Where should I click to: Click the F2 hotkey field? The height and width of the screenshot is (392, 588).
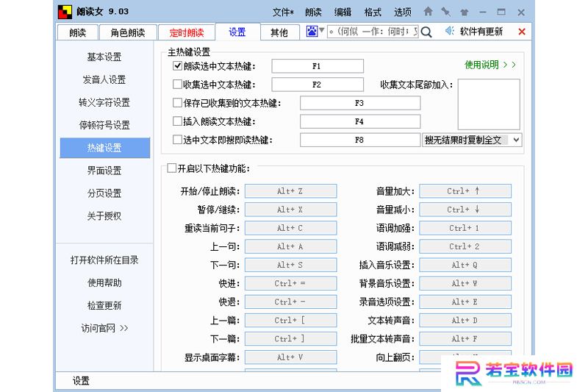[x=318, y=85]
